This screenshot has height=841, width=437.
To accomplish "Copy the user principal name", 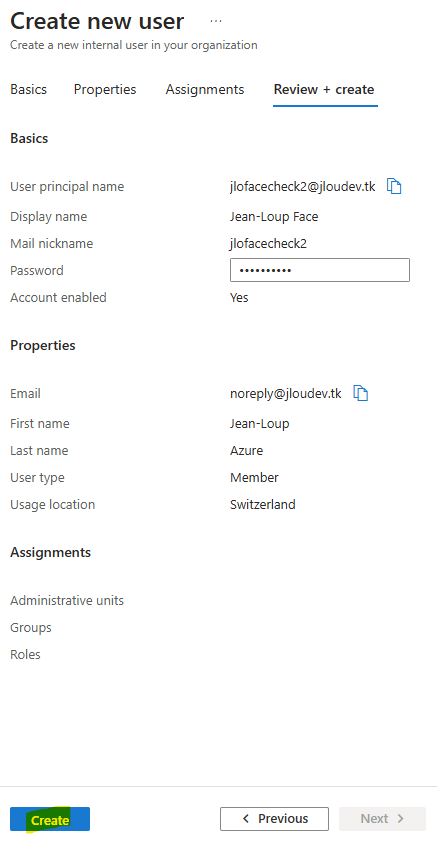I will pos(394,186).
